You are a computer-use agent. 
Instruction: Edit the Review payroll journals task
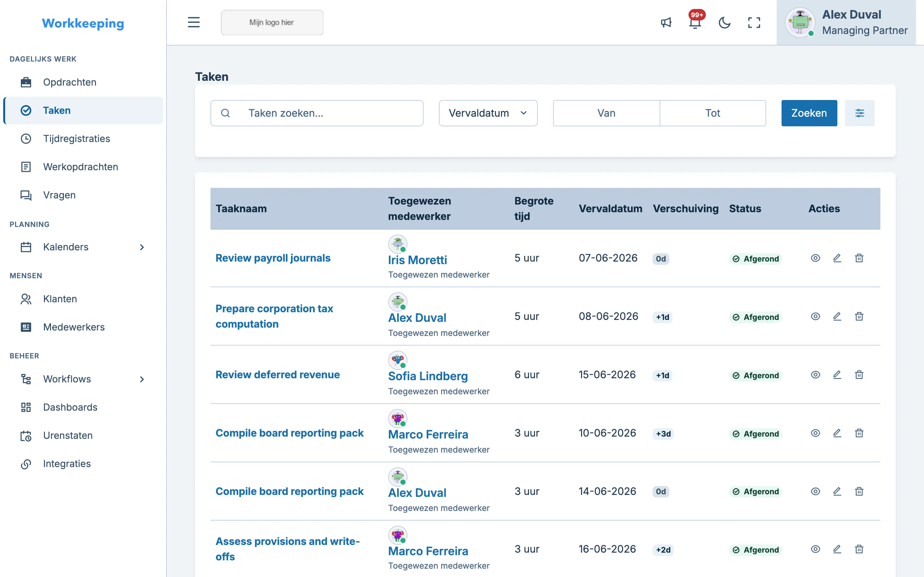point(837,258)
